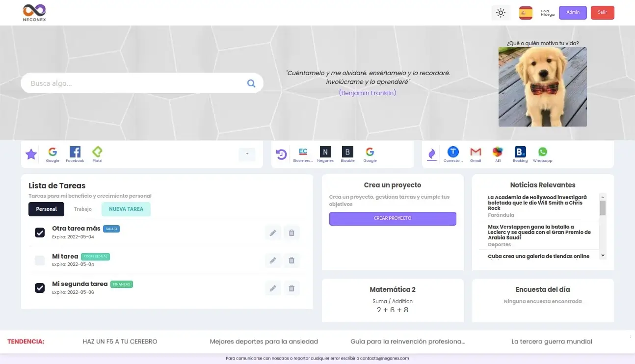Click the magnifier search icon
The height and width of the screenshot is (364, 635).
[x=251, y=83]
